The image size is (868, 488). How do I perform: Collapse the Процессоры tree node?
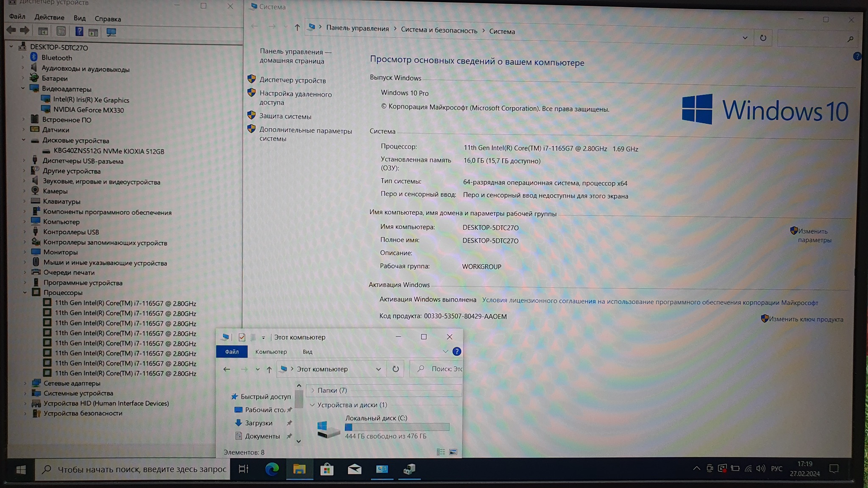(x=25, y=293)
